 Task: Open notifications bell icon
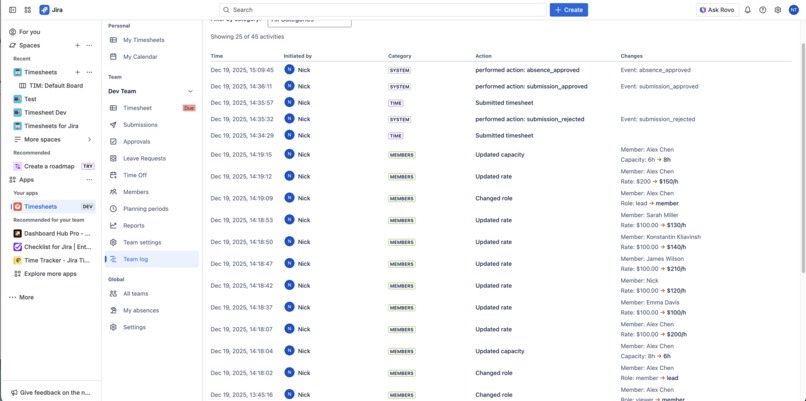(x=747, y=10)
